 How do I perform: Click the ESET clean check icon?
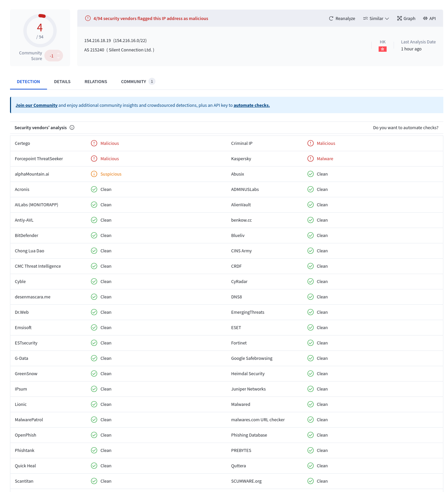[311, 327]
